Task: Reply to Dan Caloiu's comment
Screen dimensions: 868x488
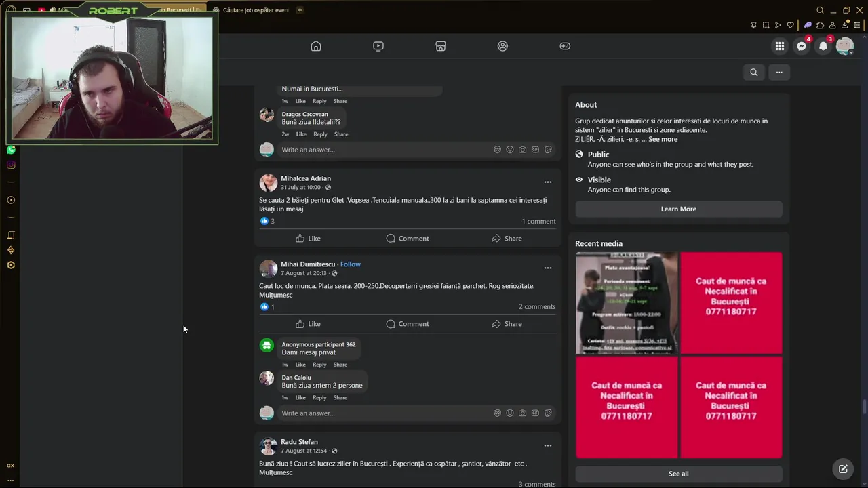Action: point(319,398)
